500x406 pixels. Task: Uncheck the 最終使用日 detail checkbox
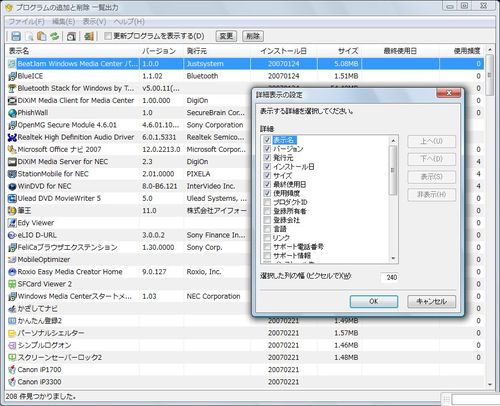pos(267,184)
